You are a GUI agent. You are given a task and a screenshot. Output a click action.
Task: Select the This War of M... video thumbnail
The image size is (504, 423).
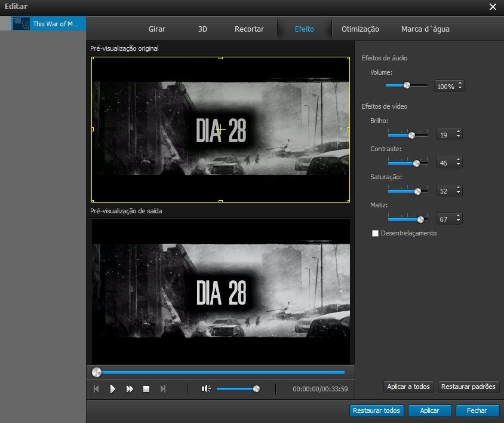coord(21,24)
